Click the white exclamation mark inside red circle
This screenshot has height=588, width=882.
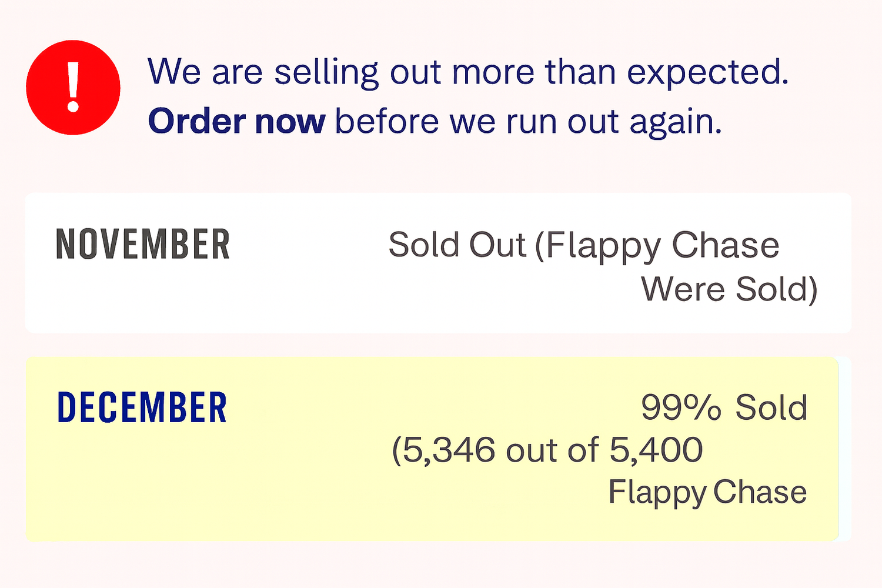[73, 87]
